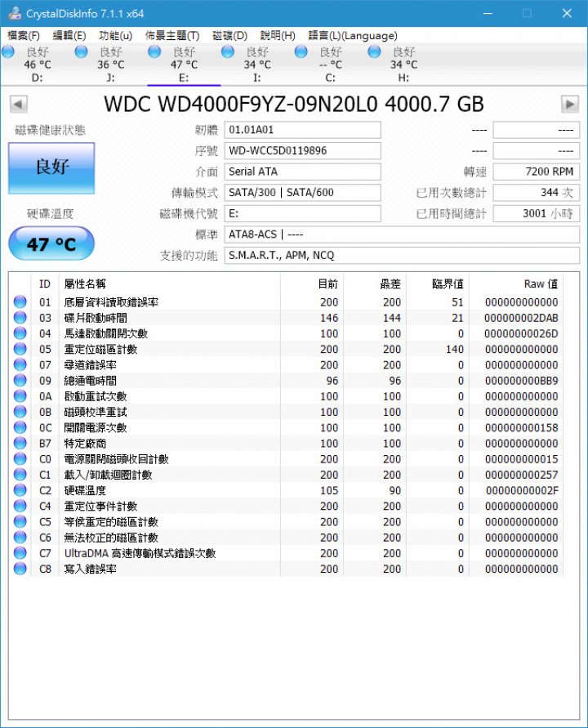Click the drive letter field E:
Image resolution: width=588 pixels, height=728 pixels.
click(x=303, y=213)
